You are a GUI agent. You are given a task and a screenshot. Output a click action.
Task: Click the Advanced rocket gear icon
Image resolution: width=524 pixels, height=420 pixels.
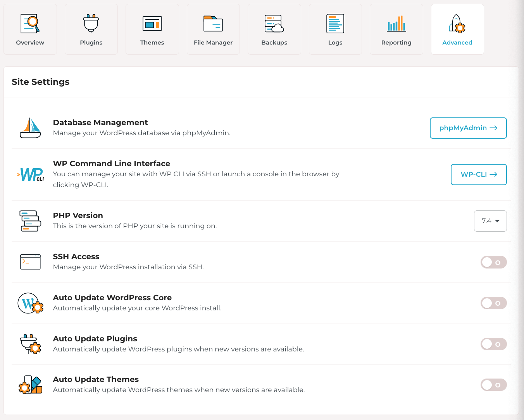coord(457,24)
